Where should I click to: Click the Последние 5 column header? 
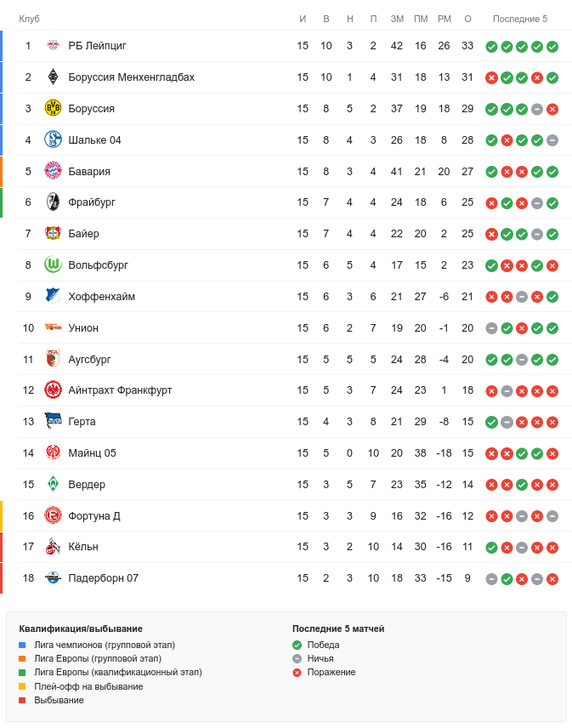[520, 19]
